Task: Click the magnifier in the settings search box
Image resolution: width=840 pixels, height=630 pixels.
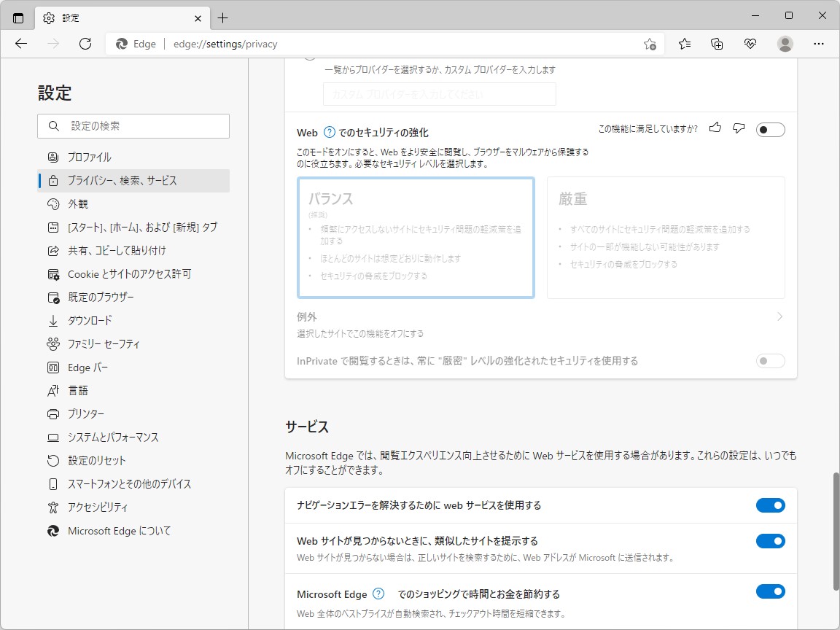Action: [x=53, y=126]
